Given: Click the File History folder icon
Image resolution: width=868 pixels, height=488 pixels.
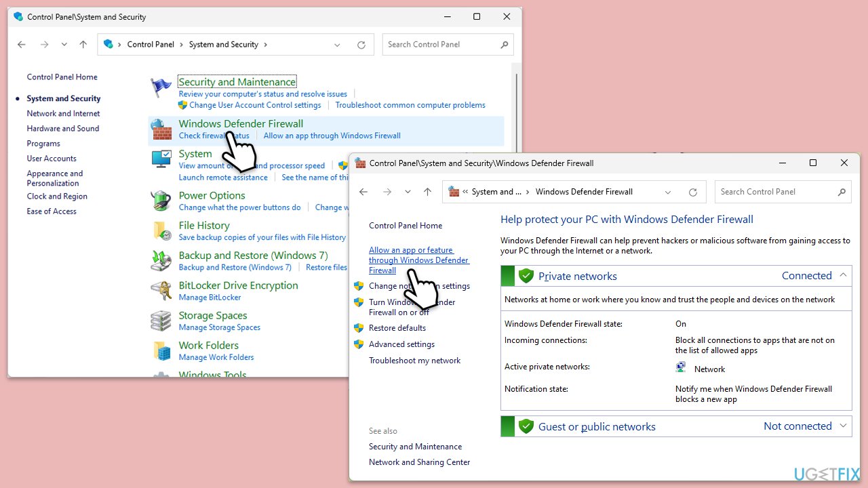Looking at the screenshot, I should pos(161,231).
